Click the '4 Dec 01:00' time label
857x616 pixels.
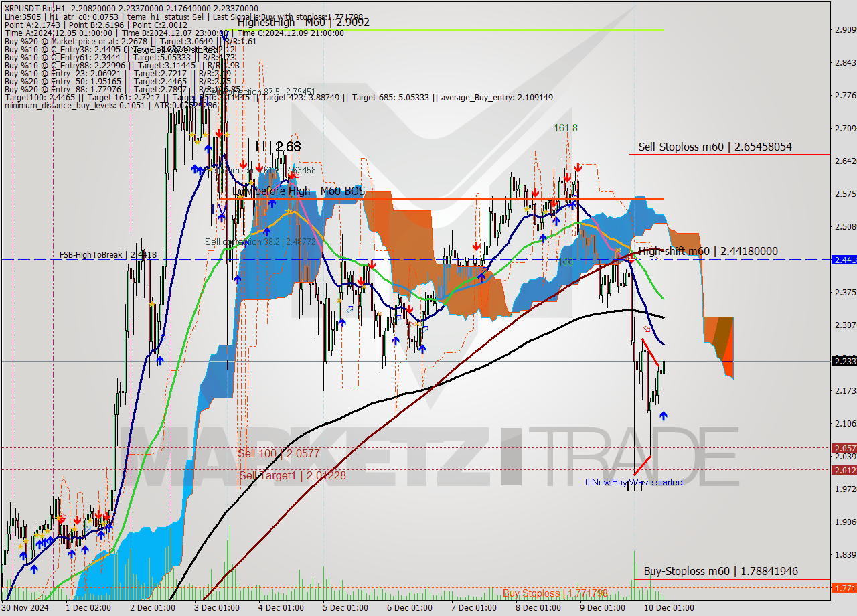(x=281, y=608)
